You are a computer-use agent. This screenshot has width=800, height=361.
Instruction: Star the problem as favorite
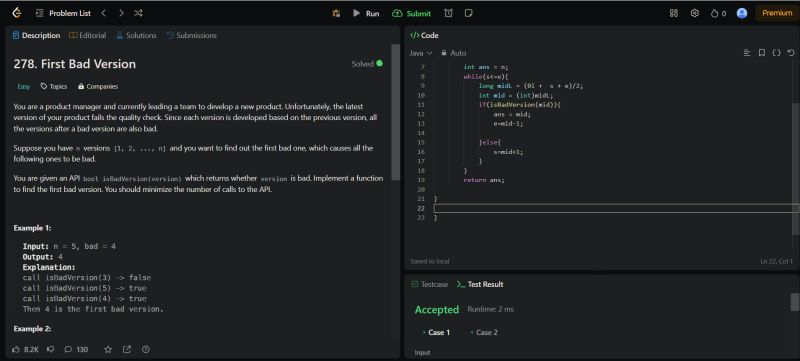click(108, 349)
